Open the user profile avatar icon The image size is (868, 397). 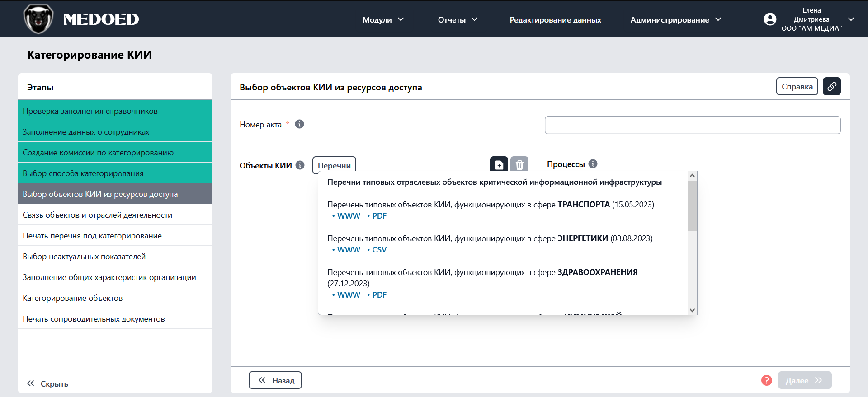pos(770,19)
